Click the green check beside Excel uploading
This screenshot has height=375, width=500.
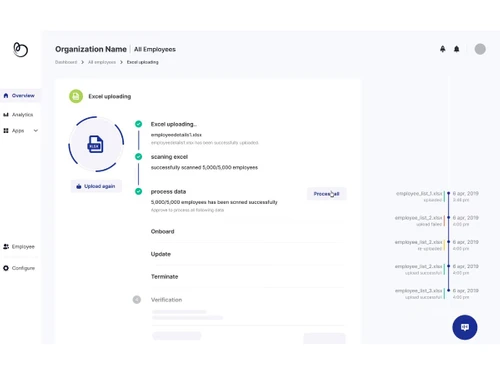pyautogui.click(x=138, y=124)
